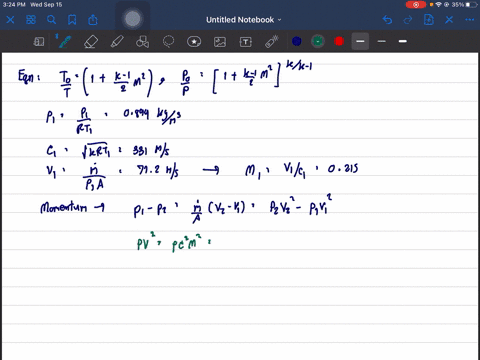This screenshot has height=360, width=480.
Task: Open the thumbnail grid view
Action: [31, 20]
